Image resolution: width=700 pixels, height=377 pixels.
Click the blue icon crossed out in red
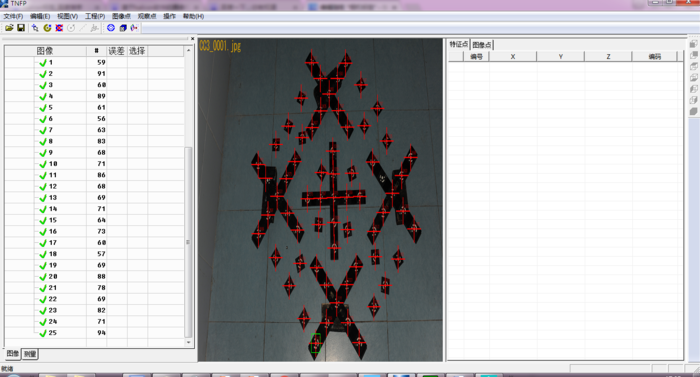coord(59,28)
